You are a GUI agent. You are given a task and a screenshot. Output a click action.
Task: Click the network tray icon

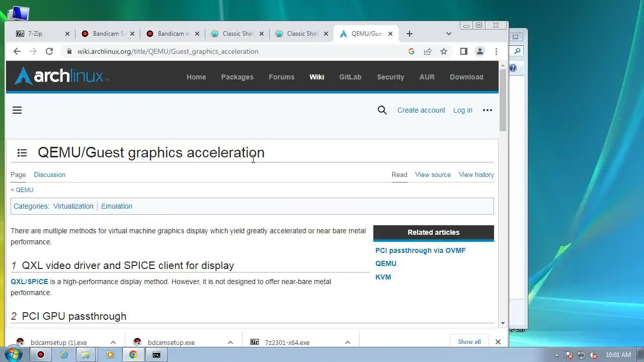[581, 355]
